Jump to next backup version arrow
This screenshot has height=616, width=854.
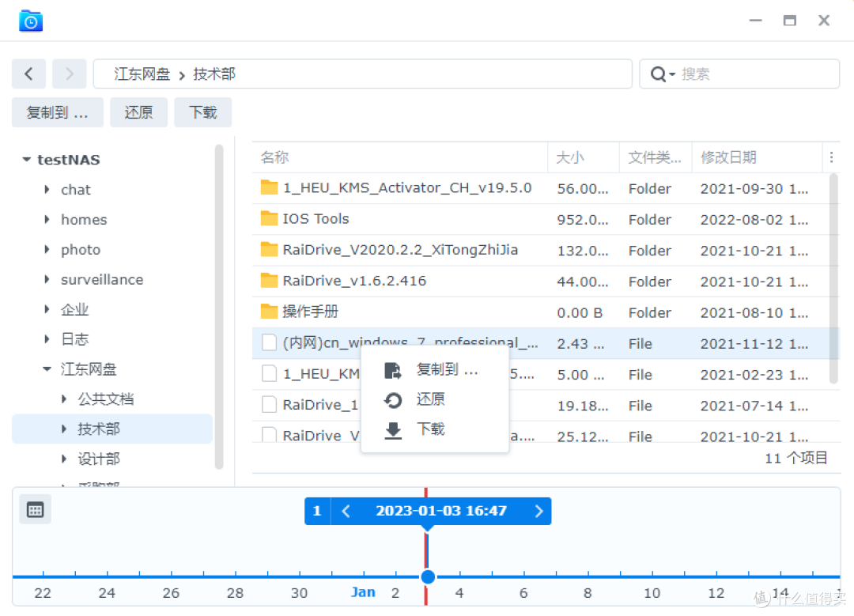[538, 511]
